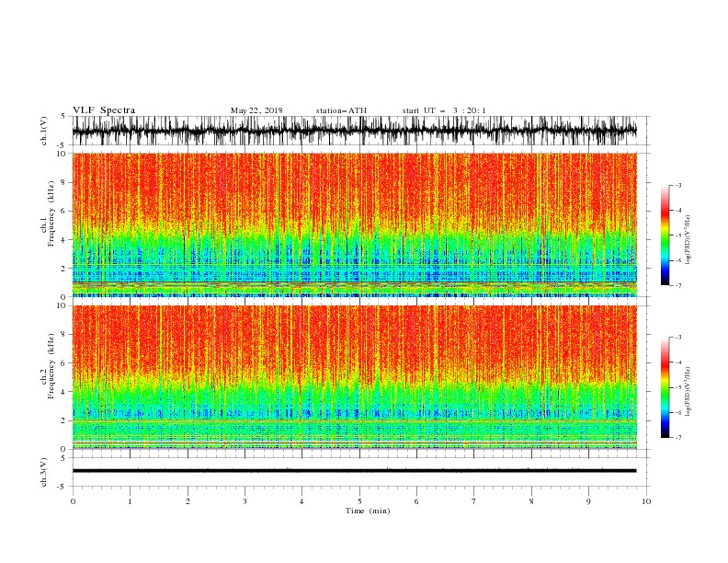Image resolution: width=728 pixels, height=563 pixels.
Task: Click the "-5" tick on ch.2 color bar
Action: [677, 387]
